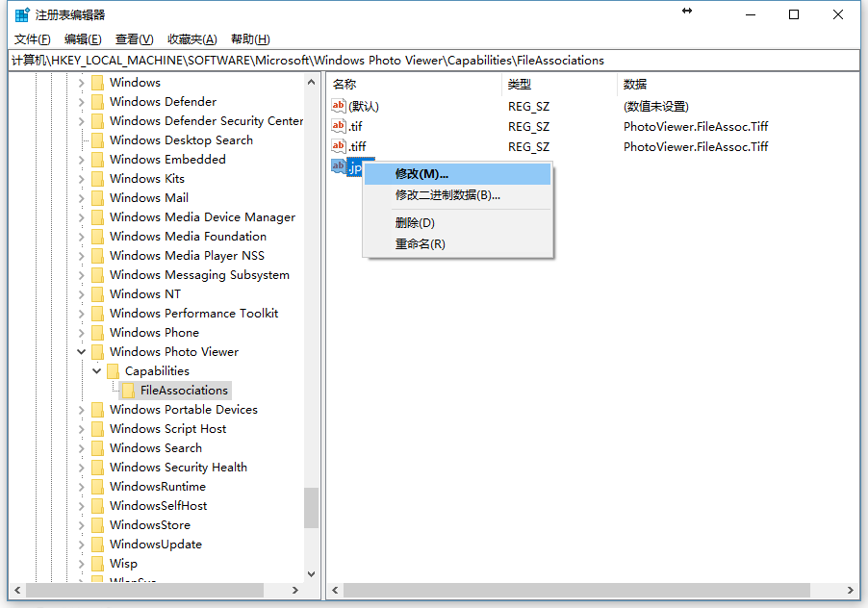Click the folder icon of Windows NT

97,294
